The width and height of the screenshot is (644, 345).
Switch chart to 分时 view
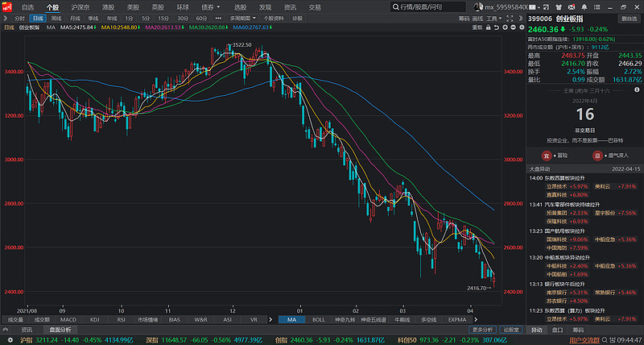tap(19, 19)
